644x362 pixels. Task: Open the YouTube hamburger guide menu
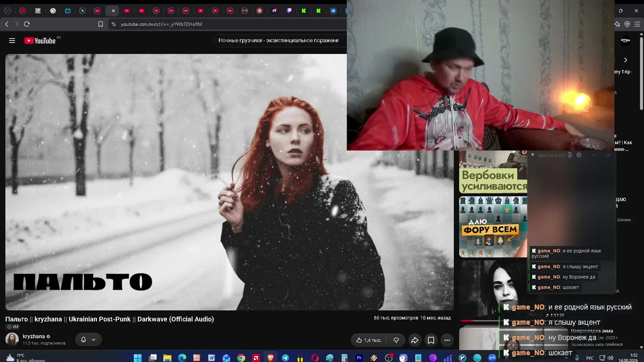point(12,41)
